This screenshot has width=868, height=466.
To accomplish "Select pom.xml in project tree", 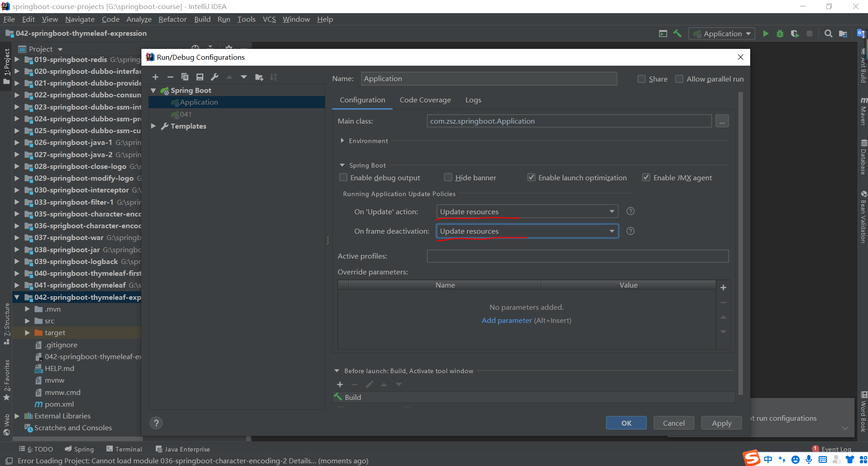I will click(x=59, y=404).
